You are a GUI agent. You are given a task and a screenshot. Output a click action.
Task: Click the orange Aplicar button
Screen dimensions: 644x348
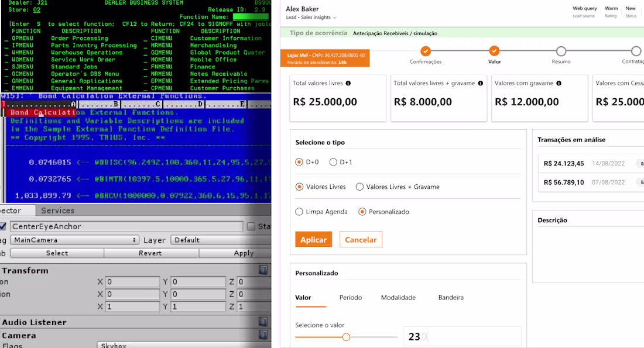click(x=313, y=240)
